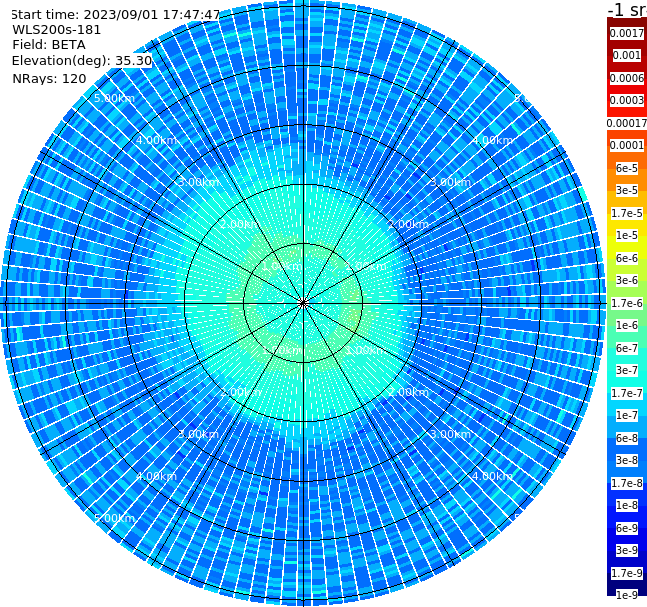Click the 0.0006 color scale label
The image size is (647, 607).
pos(627,78)
